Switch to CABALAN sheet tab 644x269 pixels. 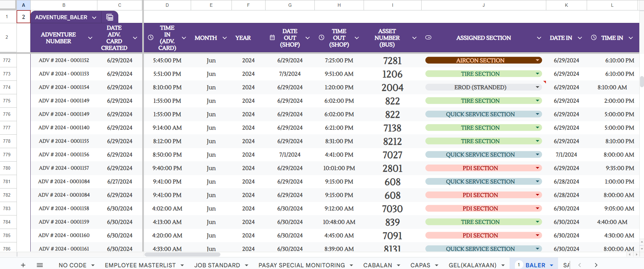point(377,265)
